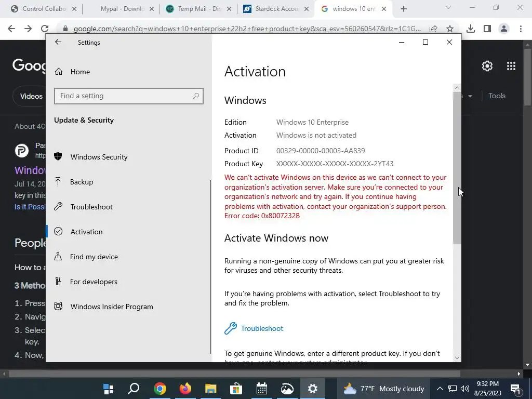Click the Windows Security shield icon

[58, 156]
